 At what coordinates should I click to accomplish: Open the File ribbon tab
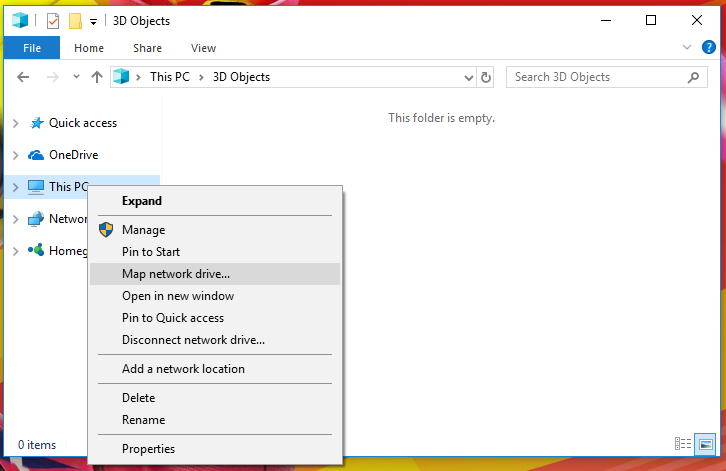(x=31, y=48)
